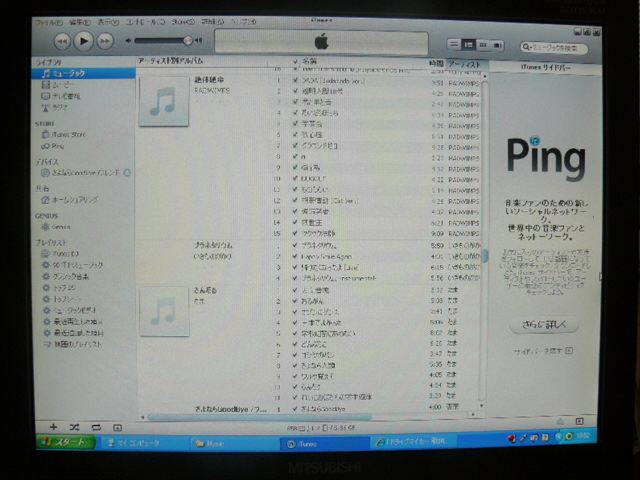Screen dimensions: 640x480
Task: Click the アーティスト別アルバム column header
Action: (x=171, y=61)
